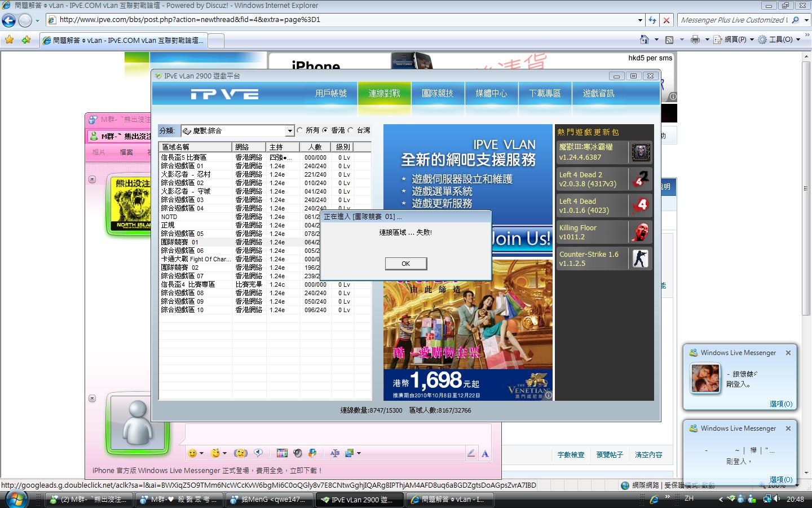Open the 魔獸綜合 category dropdown
812x508 pixels.
point(290,131)
